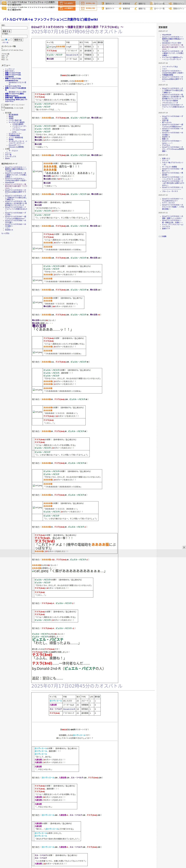This screenshot has width=186, height=868.
Task: Click ここを編集 below update history
Action: coord(162,236)
